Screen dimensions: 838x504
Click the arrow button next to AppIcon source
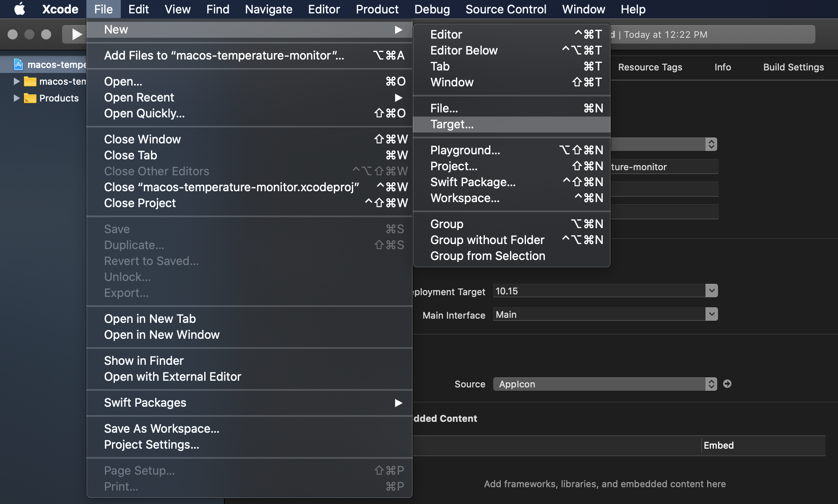[727, 384]
